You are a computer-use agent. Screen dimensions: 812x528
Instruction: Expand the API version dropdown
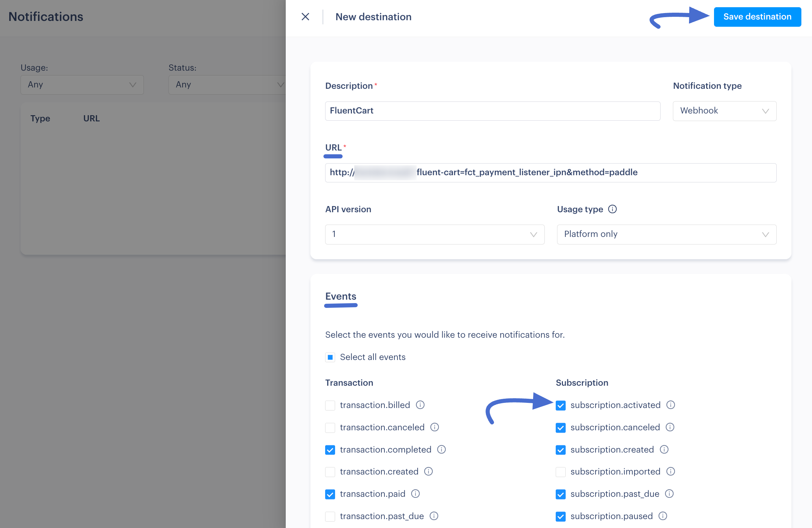(x=434, y=234)
